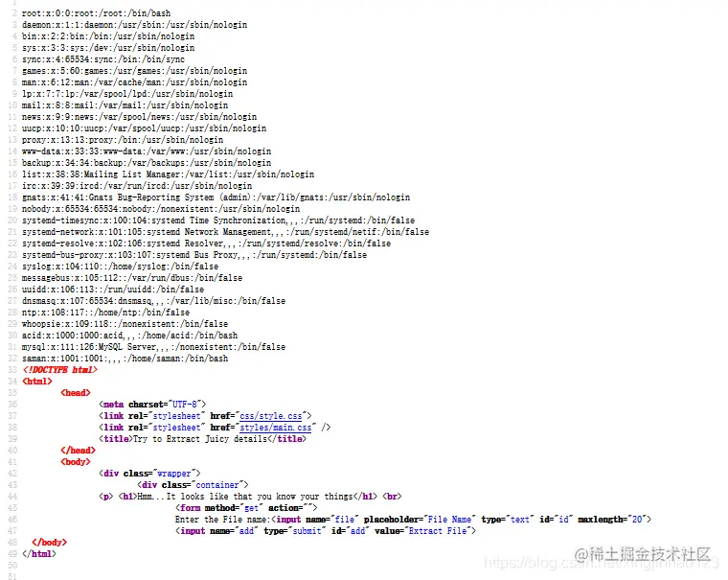Select the uucp:x:10:10 line
Screen dimensions: 728x580
click(x=144, y=128)
